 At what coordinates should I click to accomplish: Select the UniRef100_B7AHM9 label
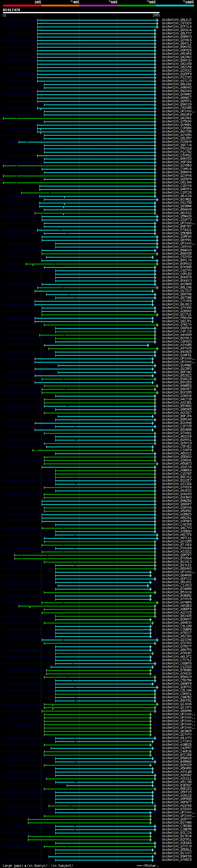[176, 589]
